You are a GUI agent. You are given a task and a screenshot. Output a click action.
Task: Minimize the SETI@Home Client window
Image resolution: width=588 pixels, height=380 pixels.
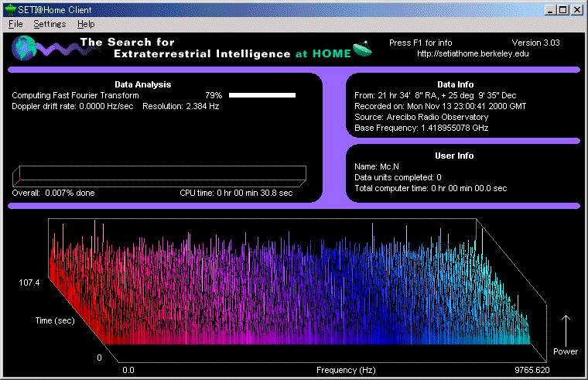550,9
